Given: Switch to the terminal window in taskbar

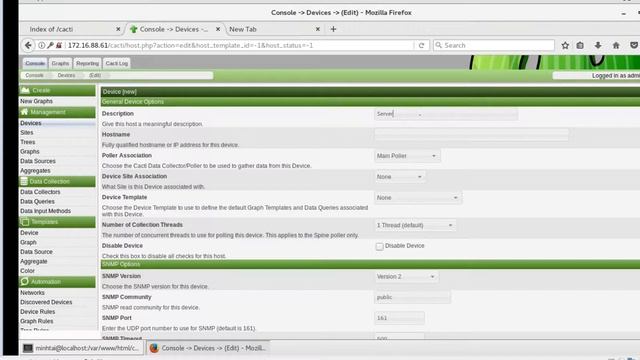Looking at the screenshot, I should click(82, 348).
